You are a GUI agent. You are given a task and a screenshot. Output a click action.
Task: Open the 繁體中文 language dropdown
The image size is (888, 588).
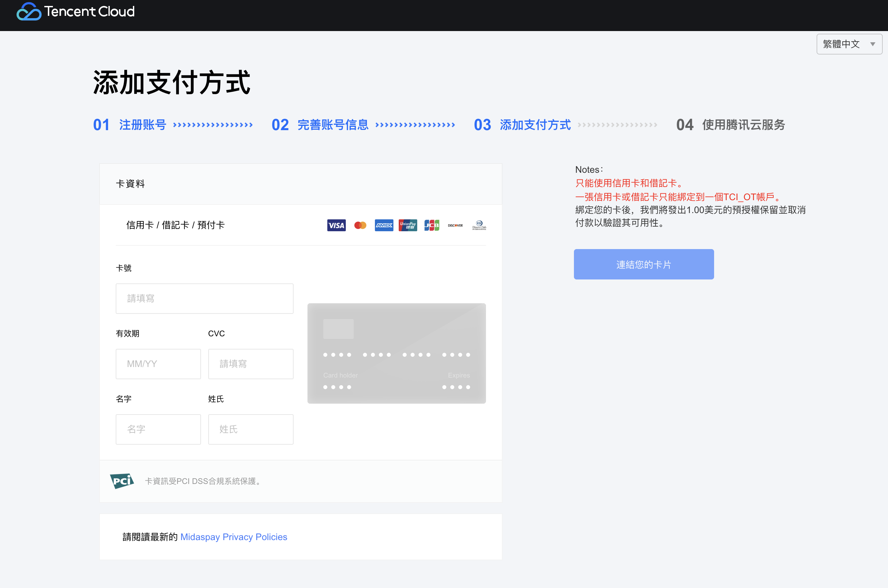click(849, 44)
